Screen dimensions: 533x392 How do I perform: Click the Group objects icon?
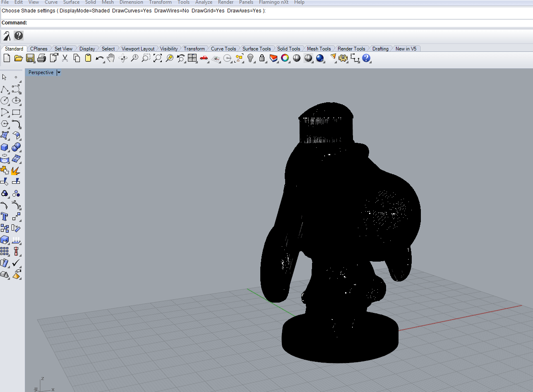[x=5, y=193]
